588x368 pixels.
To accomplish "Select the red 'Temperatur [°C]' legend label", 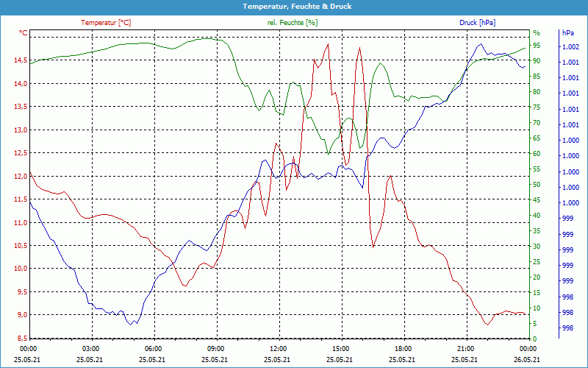I will (106, 23).
